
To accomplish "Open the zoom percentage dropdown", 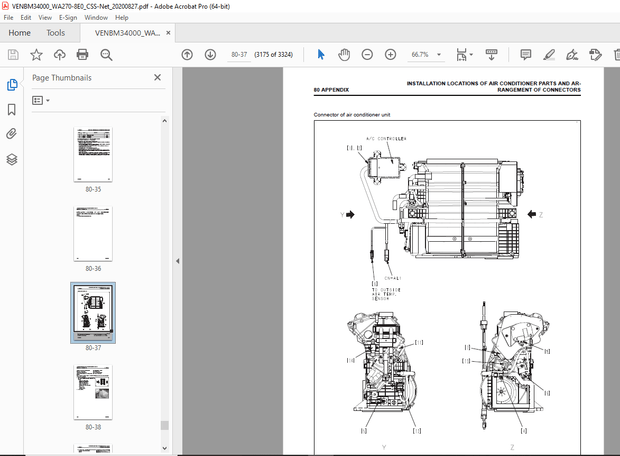I will pos(439,55).
